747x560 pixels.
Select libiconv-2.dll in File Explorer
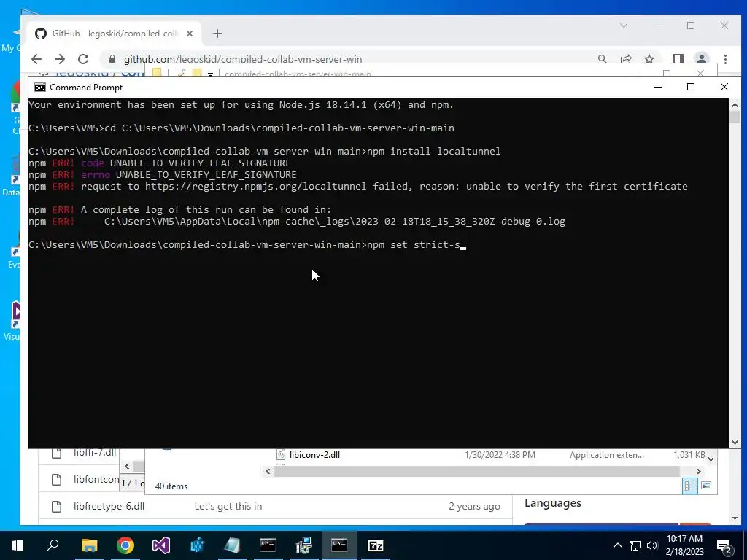click(x=314, y=455)
